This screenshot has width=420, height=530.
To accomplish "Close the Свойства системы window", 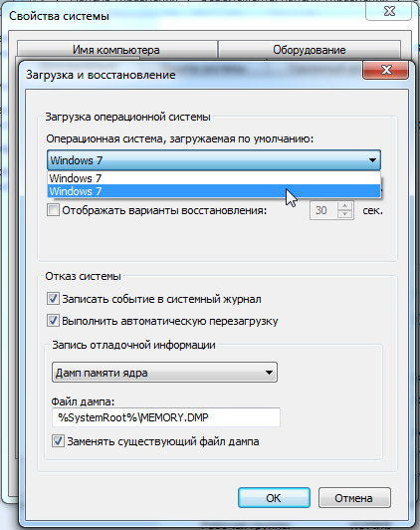I will click(x=389, y=11).
